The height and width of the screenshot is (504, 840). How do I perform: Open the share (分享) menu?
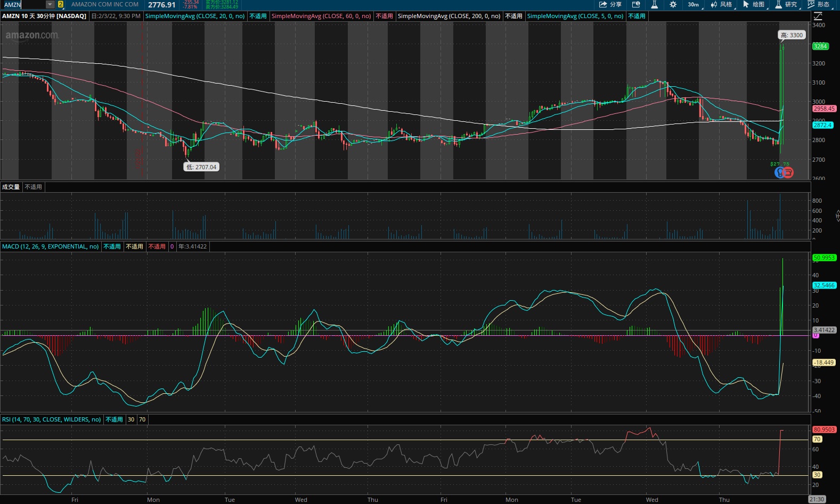pos(610,4)
